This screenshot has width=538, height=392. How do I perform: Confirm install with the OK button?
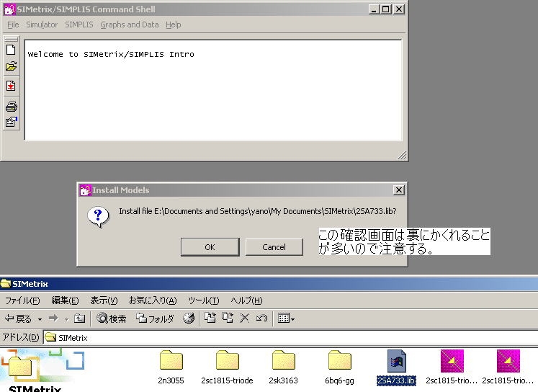(210, 247)
